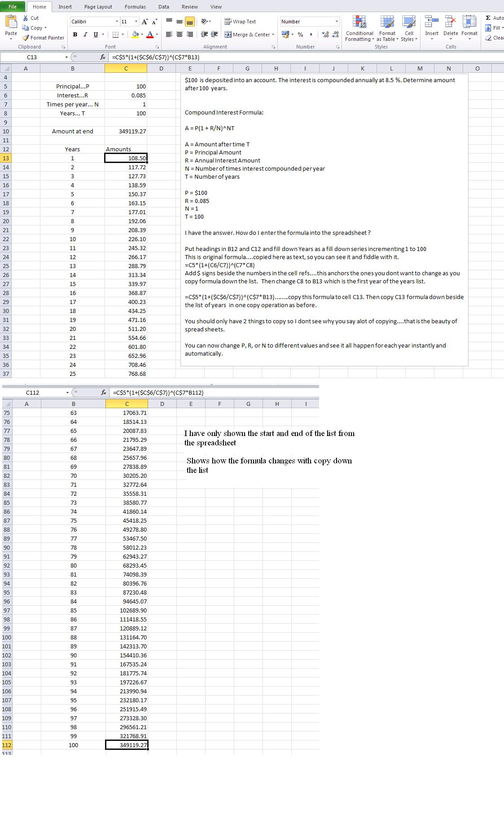
Task: Expand the Copy options arrow
Action: 45,28
